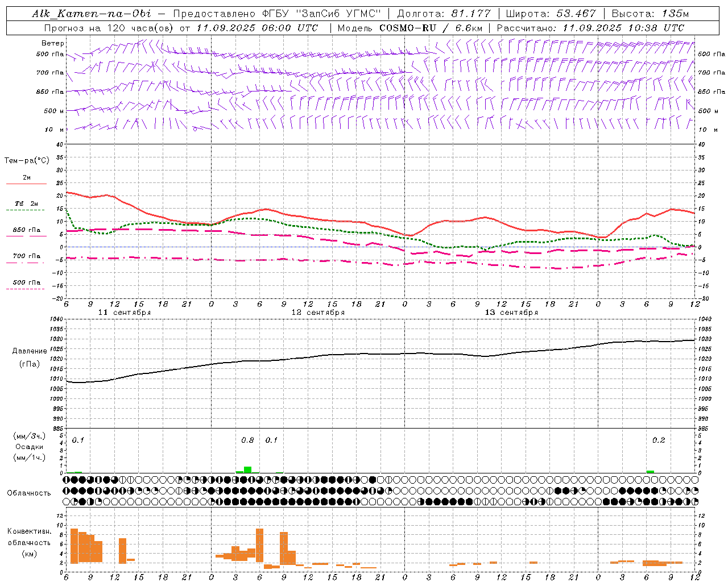Click the 500 гПа temperature legend entry
Screen dimensions: 728x582
(27, 282)
